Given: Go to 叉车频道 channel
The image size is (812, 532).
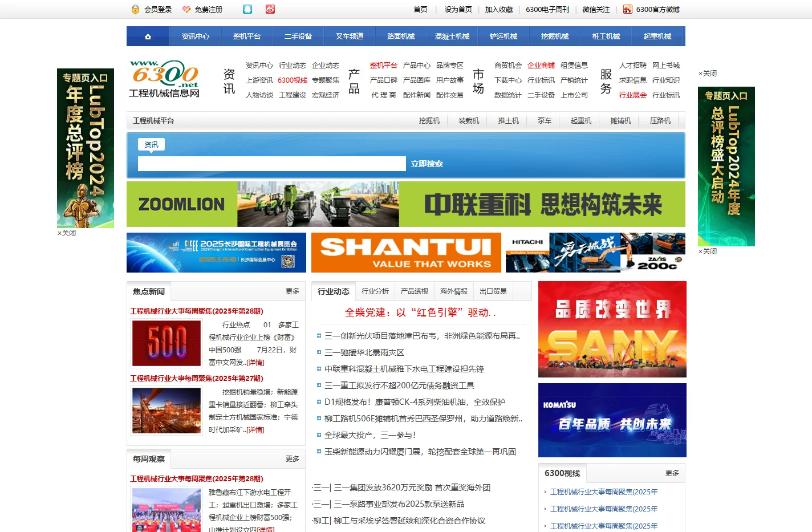Looking at the screenshot, I should pyautogui.click(x=350, y=36).
